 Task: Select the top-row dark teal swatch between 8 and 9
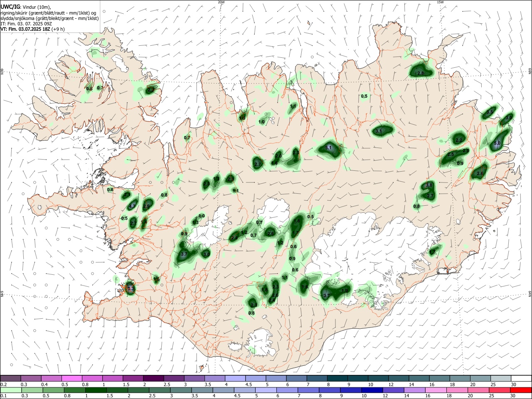click(337, 379)
